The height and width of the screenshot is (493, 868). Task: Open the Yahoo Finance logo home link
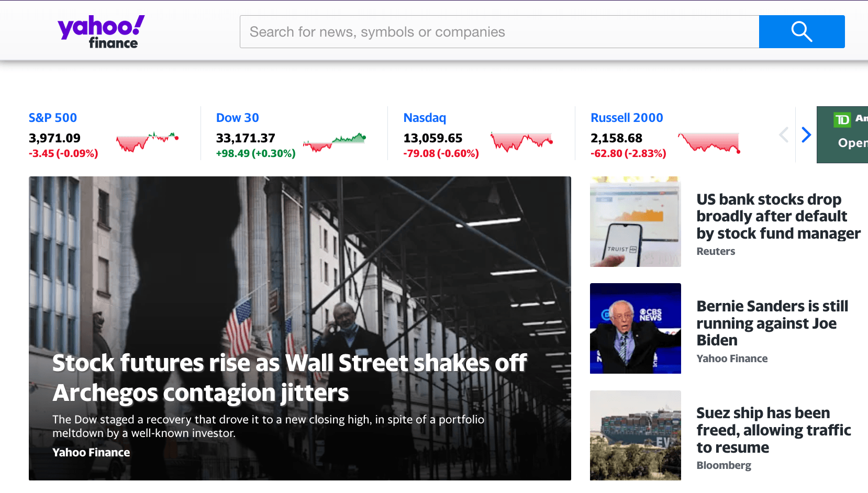click(101, 32)
